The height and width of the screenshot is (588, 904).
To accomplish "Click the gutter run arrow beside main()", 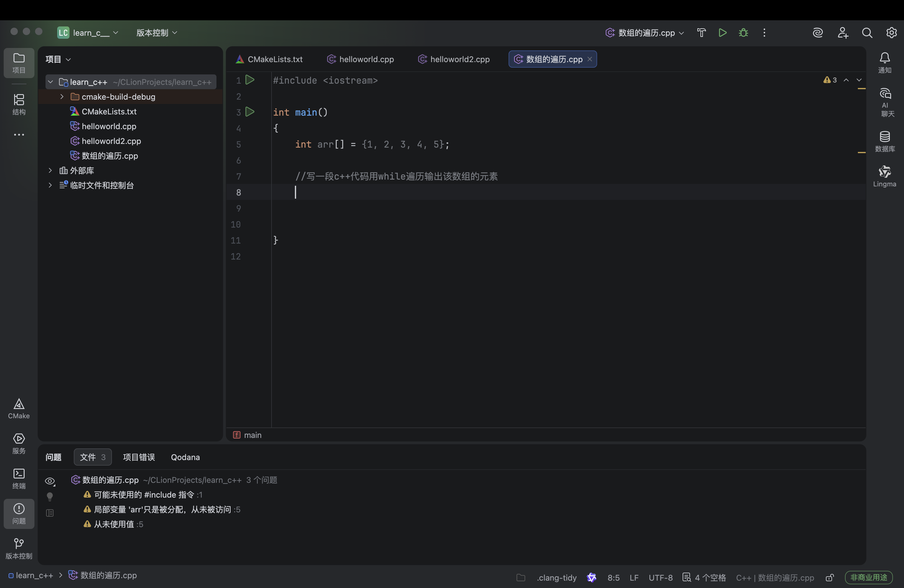I will pos(250,112).
